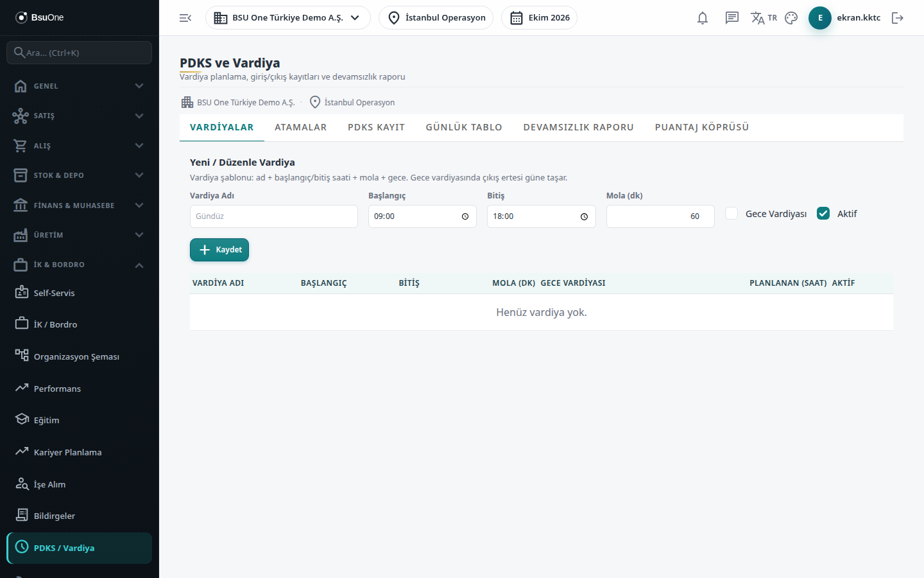The height and width of the screenshot is (578, 924).
Task: Switch to the ATAMALAR tab
Action: pos(301,127)
